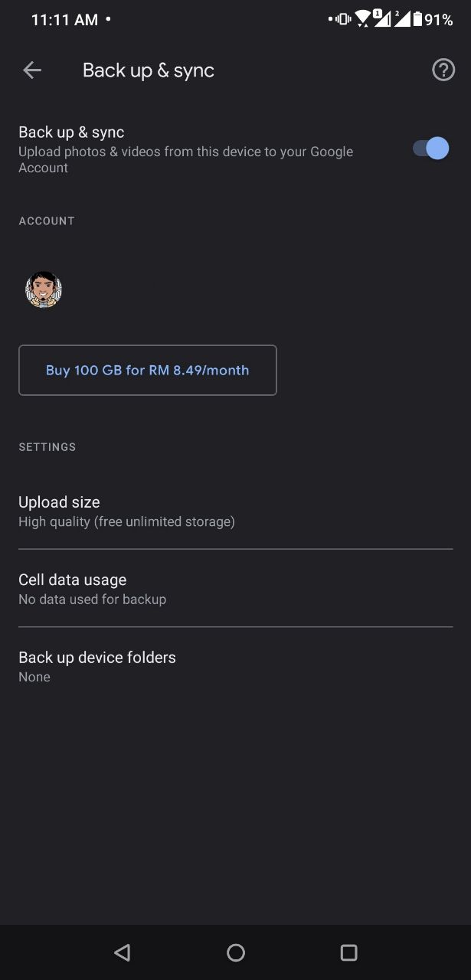The height and width of the screenshot is (980, 471).
Task: Tap the vibrate mode status icon
Action: point(343,19)
